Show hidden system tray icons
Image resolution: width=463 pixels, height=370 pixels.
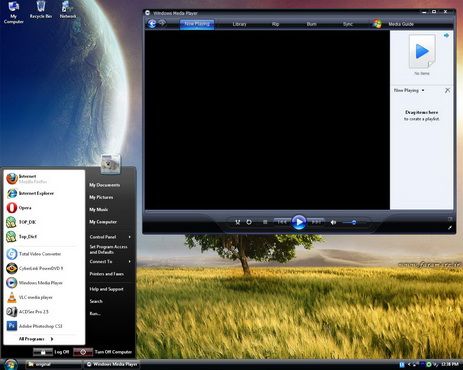409,365
